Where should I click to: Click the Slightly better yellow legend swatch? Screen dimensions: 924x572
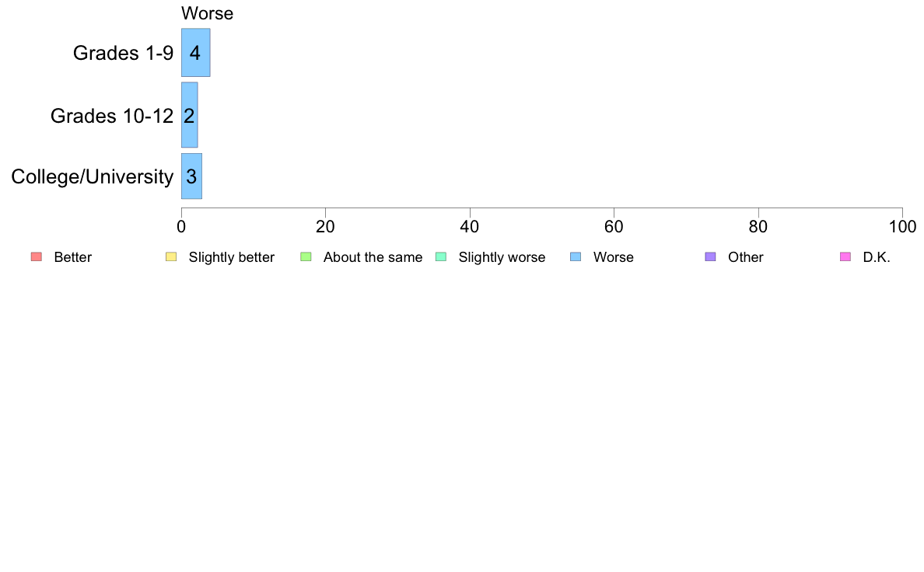pos(171,256)
